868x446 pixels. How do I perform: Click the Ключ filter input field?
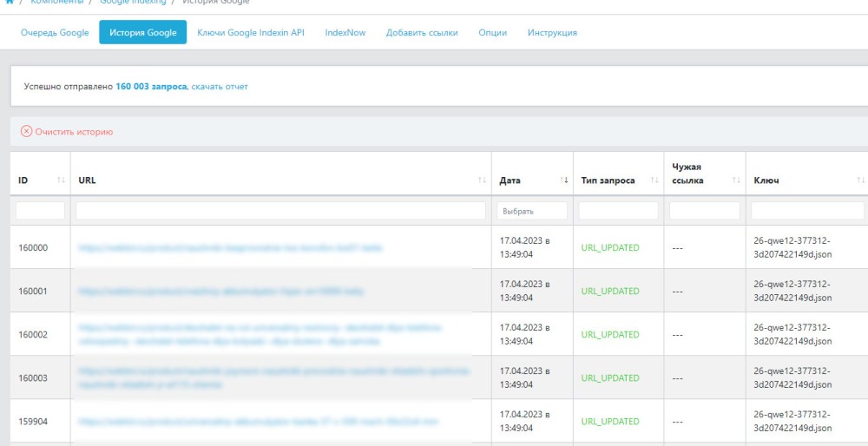[x=807, y=211]
